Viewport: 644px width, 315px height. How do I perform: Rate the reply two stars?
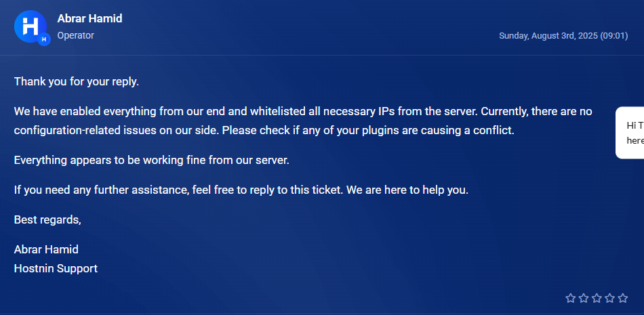click(x=584, y=298)
